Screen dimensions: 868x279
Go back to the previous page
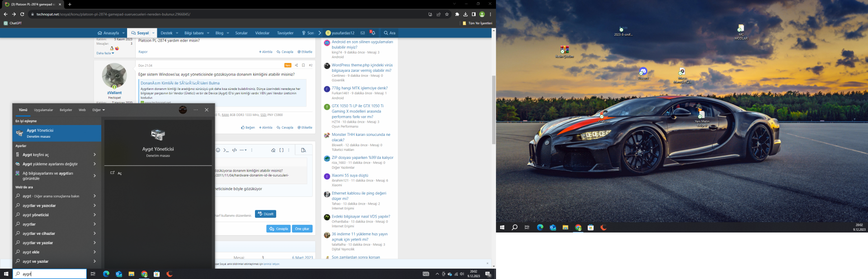click(x=5, y=14)
